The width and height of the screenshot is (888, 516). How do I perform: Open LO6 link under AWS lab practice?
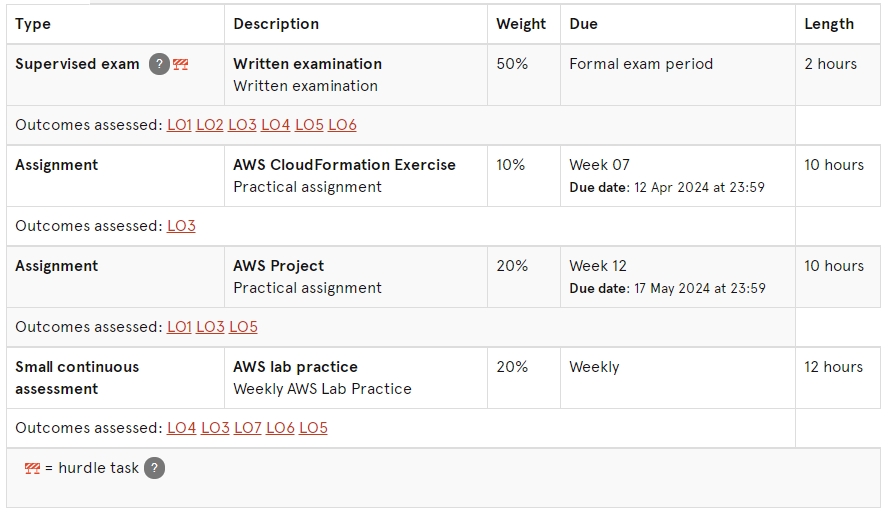(x=280, y=428)
